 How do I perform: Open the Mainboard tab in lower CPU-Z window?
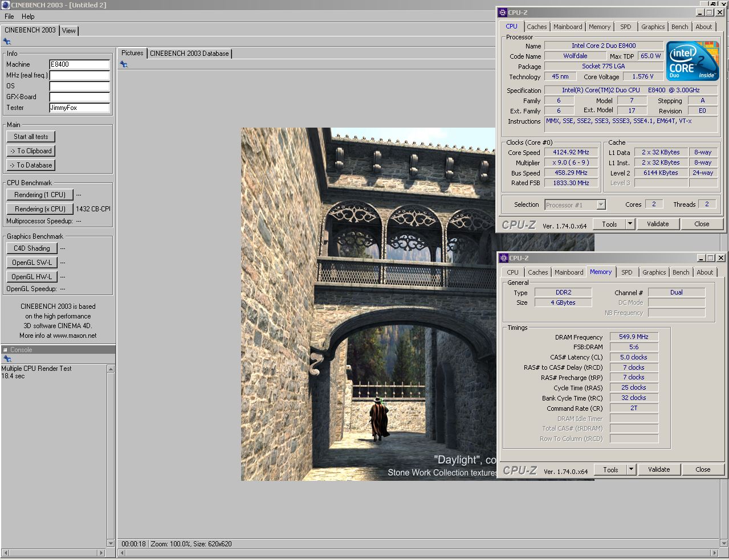[x=569, y=272]
